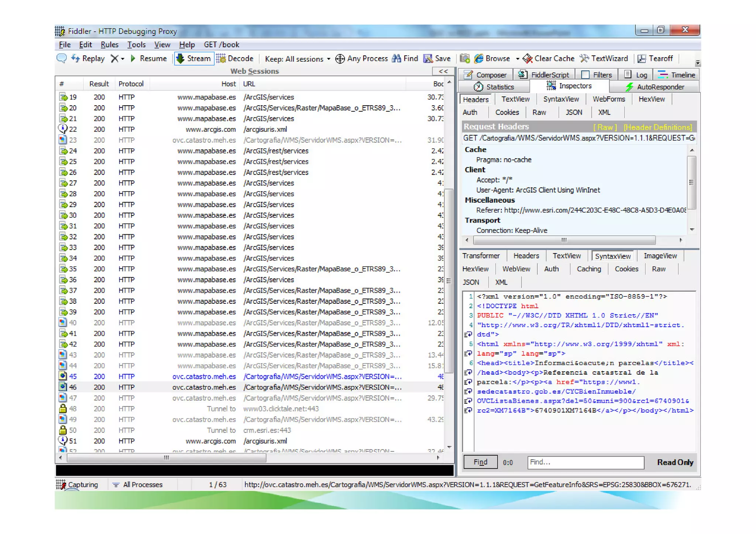Toggle the Stream mode button
The width and height of the screenshot is (756, 534).
coord(193,58)
